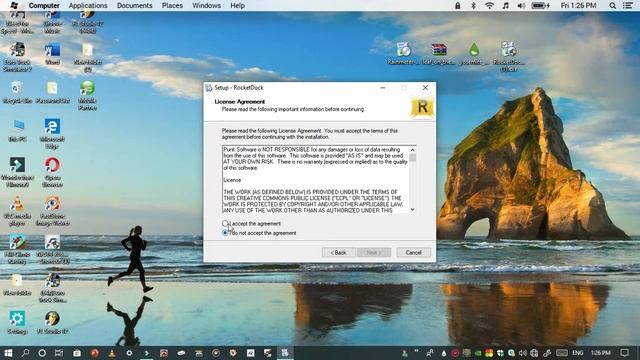
Task: Select the Opera Browser desktop shortcut
Action: tap(52, 172)
